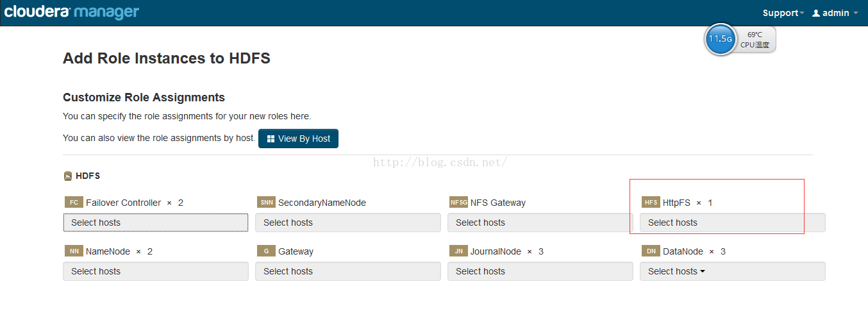
Task: Click the grid icon in View By Host
Action: tap(271, 139)
